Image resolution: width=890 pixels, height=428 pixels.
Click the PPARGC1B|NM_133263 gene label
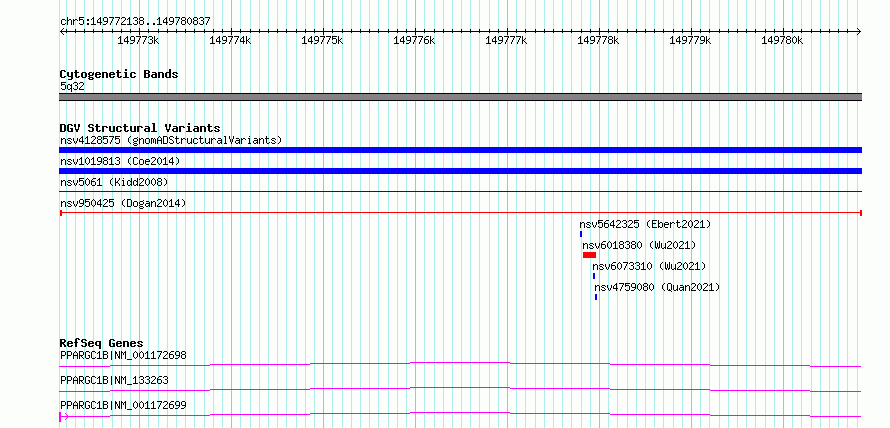coord(114,381)
